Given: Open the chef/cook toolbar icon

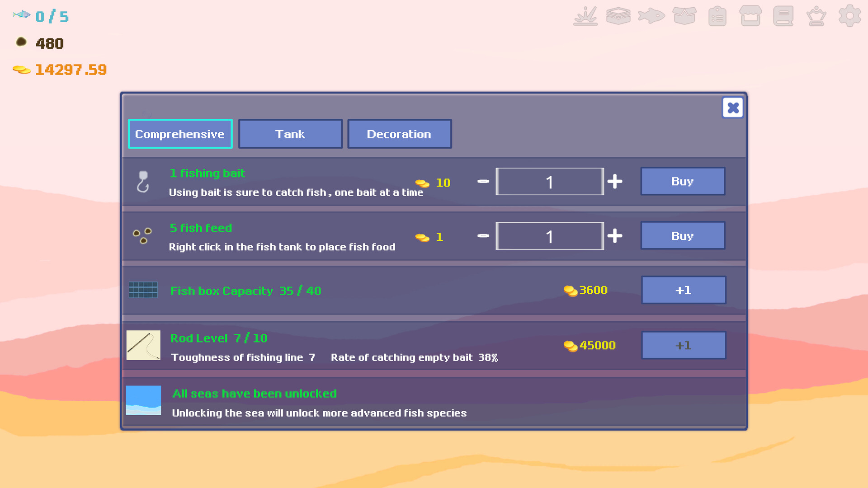Looking at the screenshot, I should coord(817,17).
